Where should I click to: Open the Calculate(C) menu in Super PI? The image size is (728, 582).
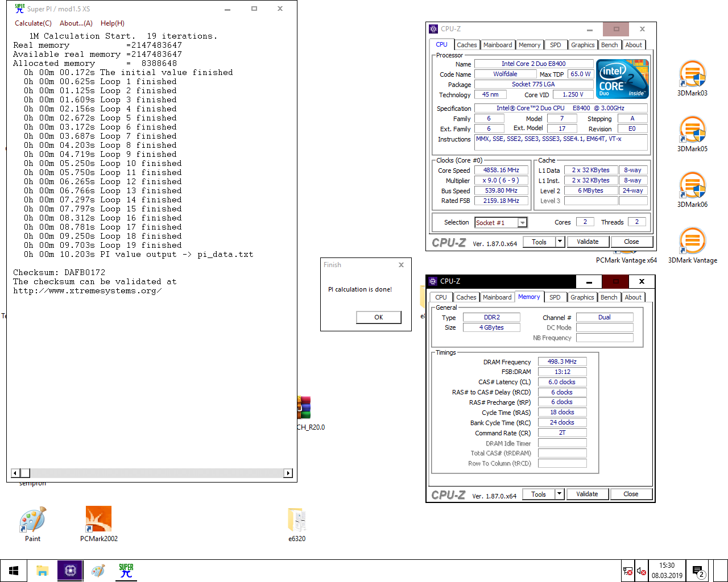(33, 23)
